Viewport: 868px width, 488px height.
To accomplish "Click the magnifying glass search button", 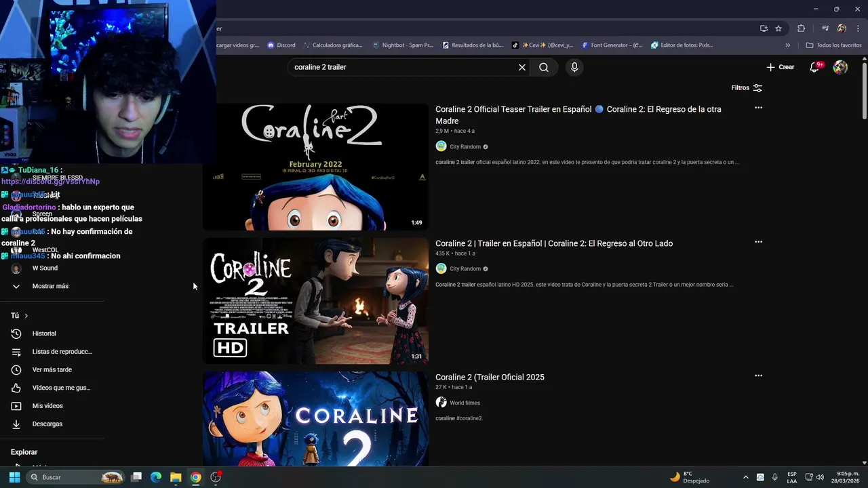I will 544,67.
